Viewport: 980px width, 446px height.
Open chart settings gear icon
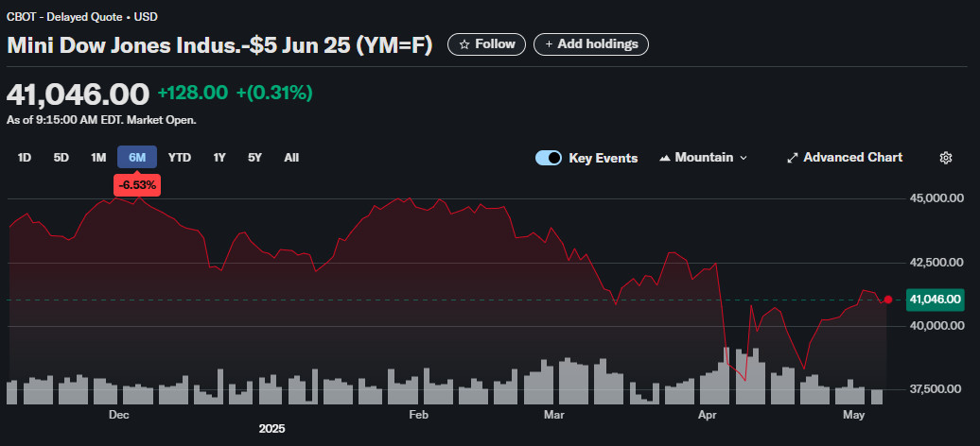click(x=946, y=158)
